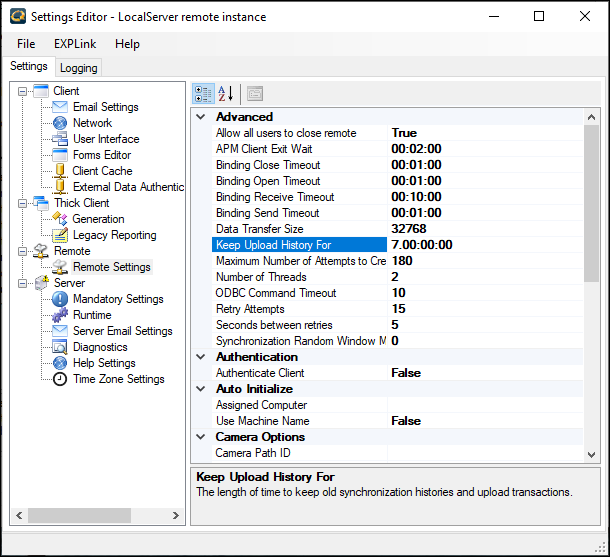Switch to the Logging tab

(78, 68)
